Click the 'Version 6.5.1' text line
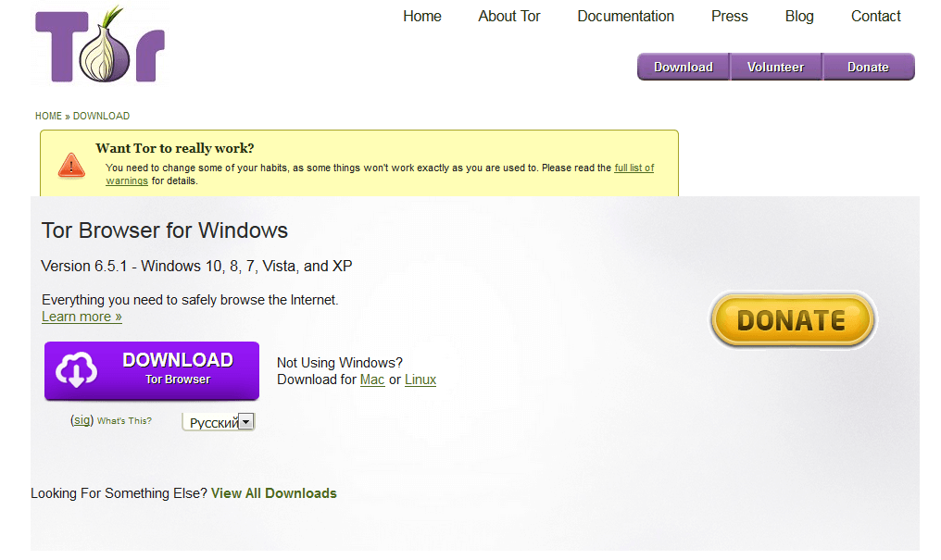Screen dimensions: 941x560 click(x=196, y=267)
